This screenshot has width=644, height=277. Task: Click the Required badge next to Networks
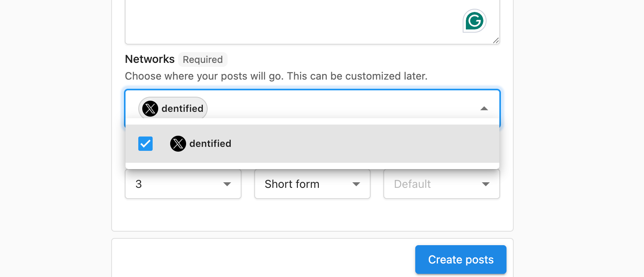tap(203, 60)
